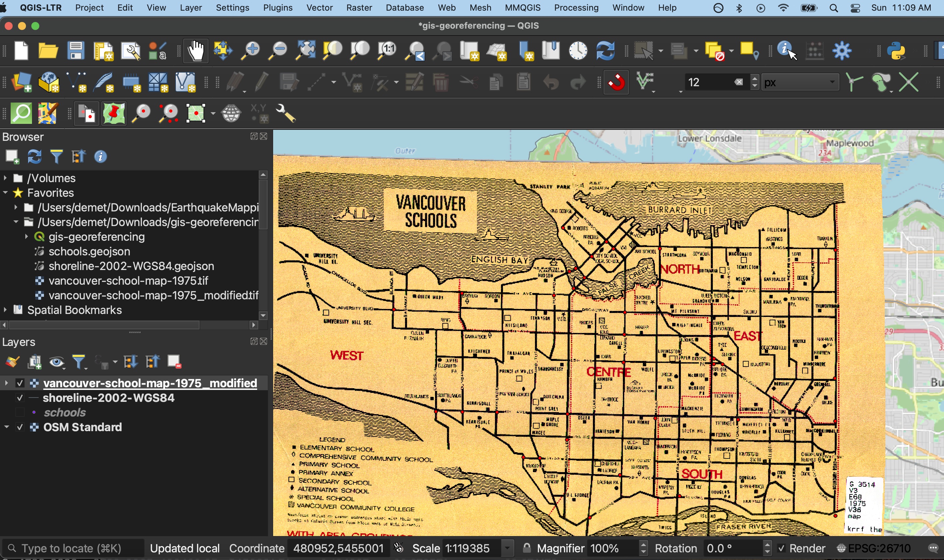Toggle visibility of shoreline-2002-WGS84 layer
The image size is (944, 560).
(x=19, y=397)
